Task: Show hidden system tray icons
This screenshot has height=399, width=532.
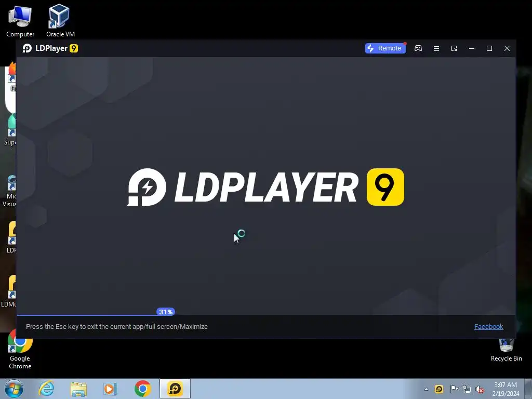Action: coord(426,389)
